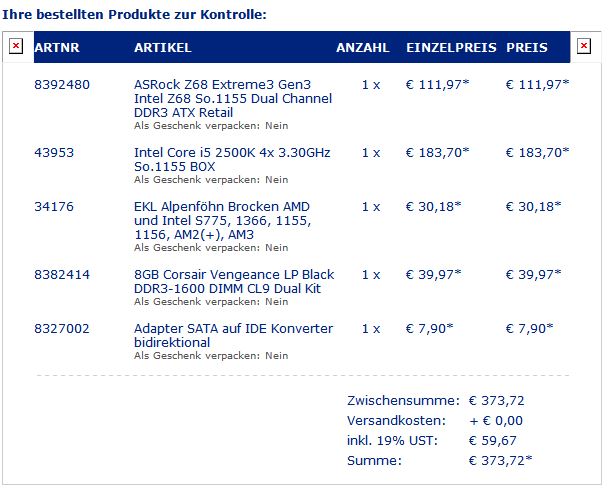
Task: Click the EINZELPREIS column header
Action: (x=451, y=47)
